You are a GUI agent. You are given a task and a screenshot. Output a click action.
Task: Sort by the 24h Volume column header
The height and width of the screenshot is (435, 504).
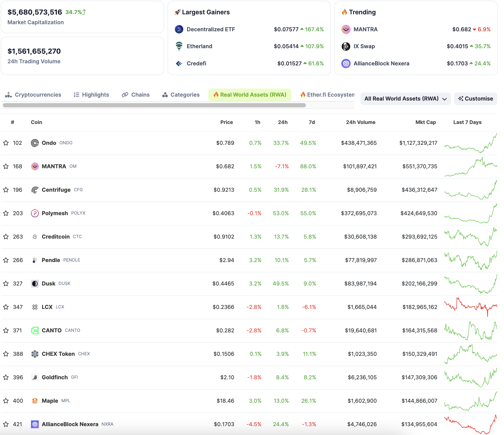coord(361,122)
